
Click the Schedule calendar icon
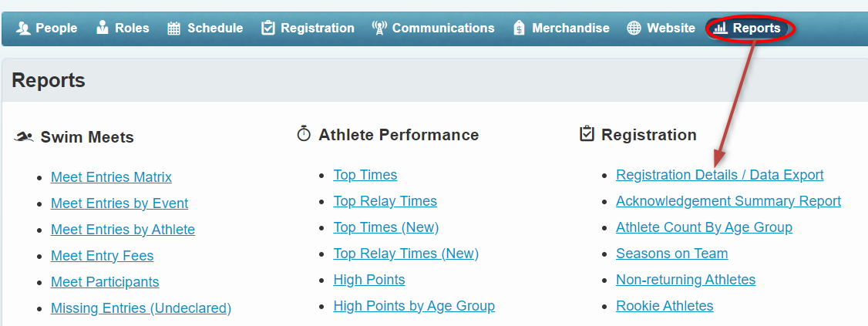coord(173,29)
